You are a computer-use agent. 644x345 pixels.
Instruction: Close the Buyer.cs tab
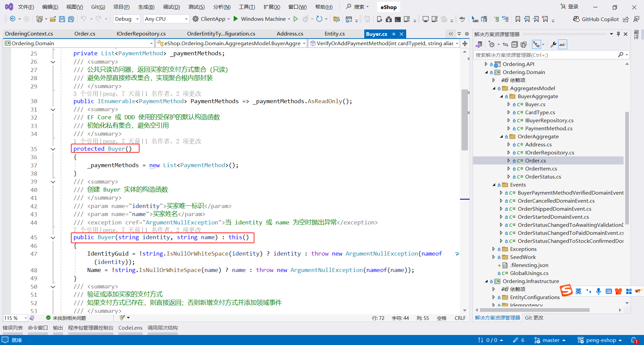point(401,34)
